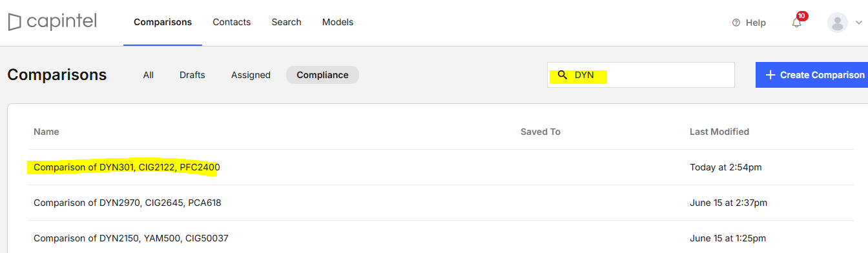Open Comparison of DYN301, CIG2122, PFC2400
Viewport: 868px width, 253px height.
click(x=127, y=167)
